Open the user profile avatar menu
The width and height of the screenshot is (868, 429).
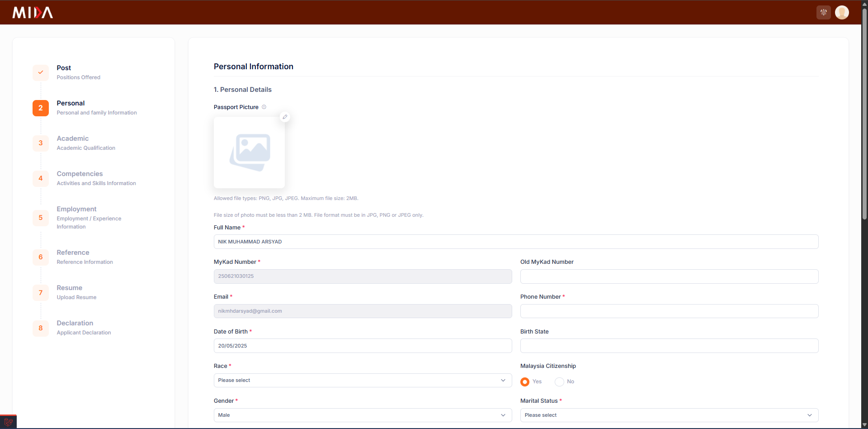coord(843,12)
